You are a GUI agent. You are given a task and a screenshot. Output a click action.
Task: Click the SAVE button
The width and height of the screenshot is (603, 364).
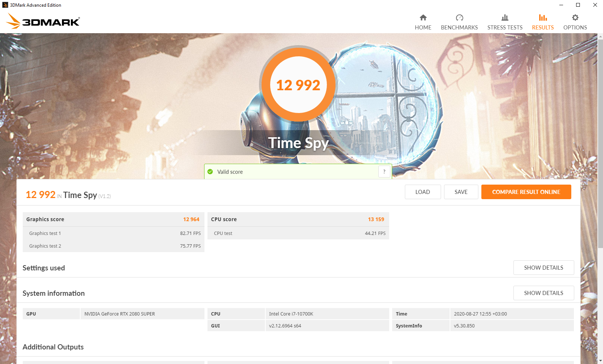pos(461,192)
